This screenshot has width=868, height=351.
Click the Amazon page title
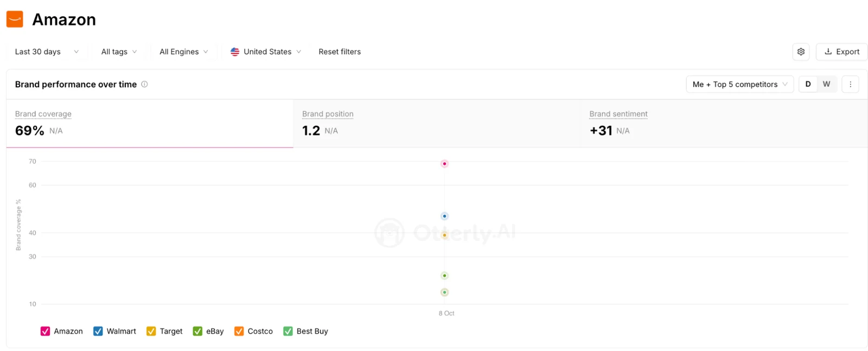pos(64,20)
